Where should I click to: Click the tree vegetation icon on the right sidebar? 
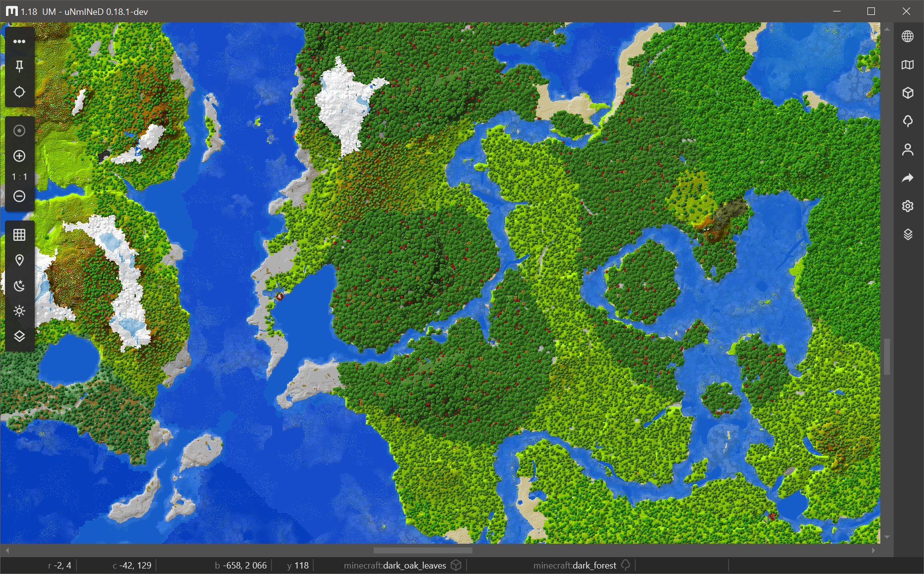click(x=908, y=121)
